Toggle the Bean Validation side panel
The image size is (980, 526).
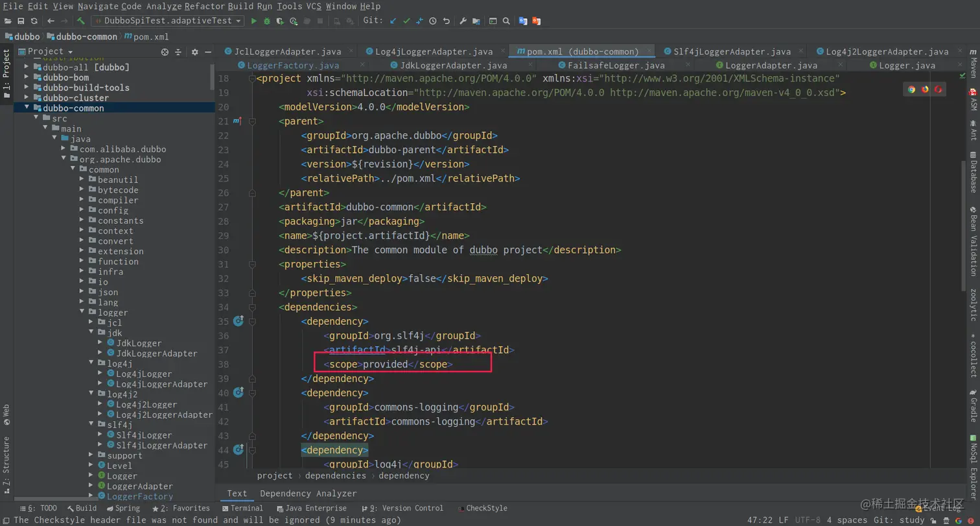click(973, 241)
